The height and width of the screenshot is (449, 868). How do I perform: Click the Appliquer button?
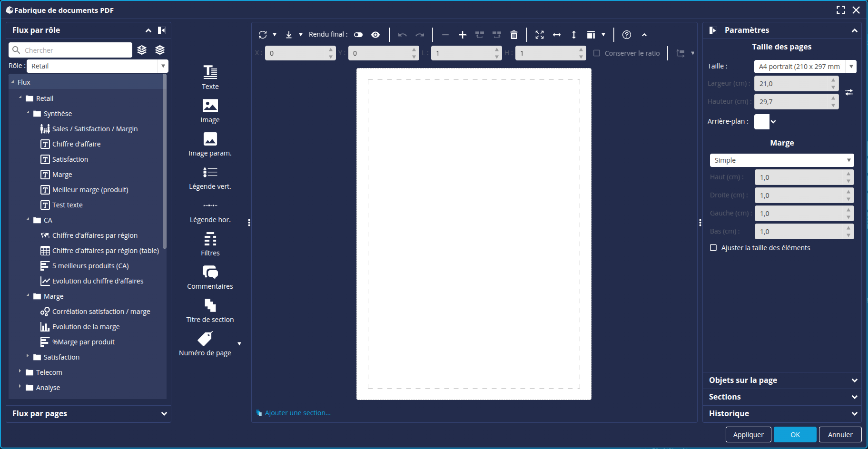click(x=748, y=434)
